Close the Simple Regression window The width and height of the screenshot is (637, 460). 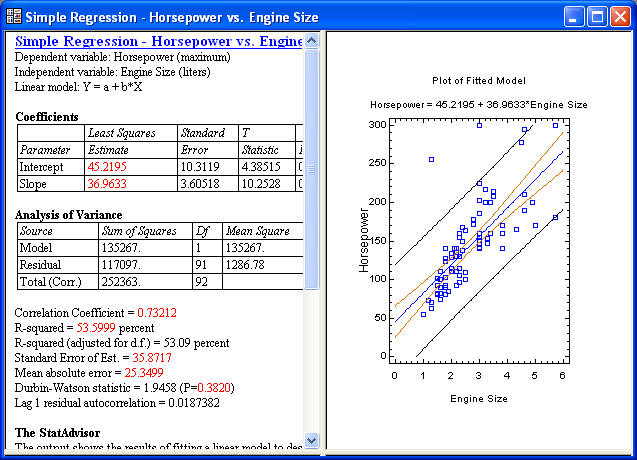620,17
